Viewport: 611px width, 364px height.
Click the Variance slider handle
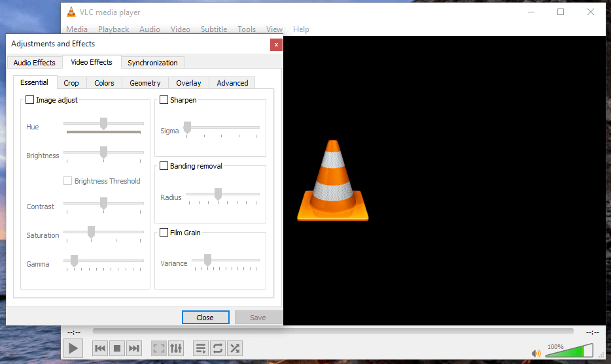(207, 260)
